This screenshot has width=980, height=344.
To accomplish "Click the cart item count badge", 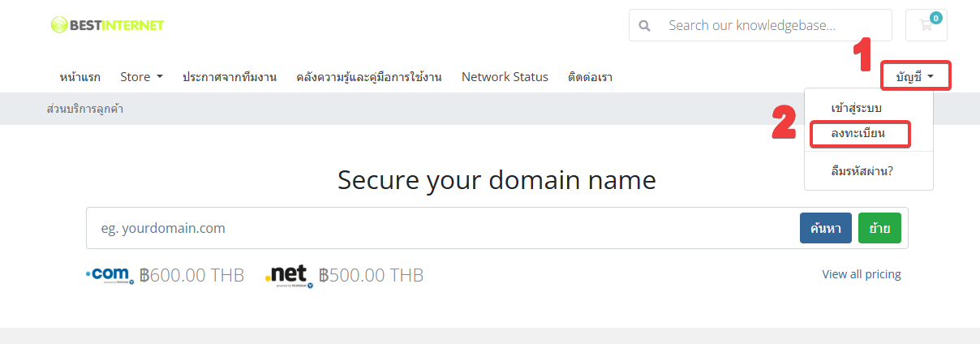I will click(x=936, y=17).
